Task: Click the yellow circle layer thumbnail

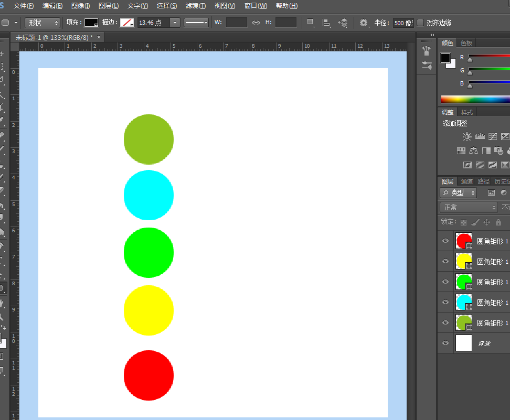Action: click(464, 261)
